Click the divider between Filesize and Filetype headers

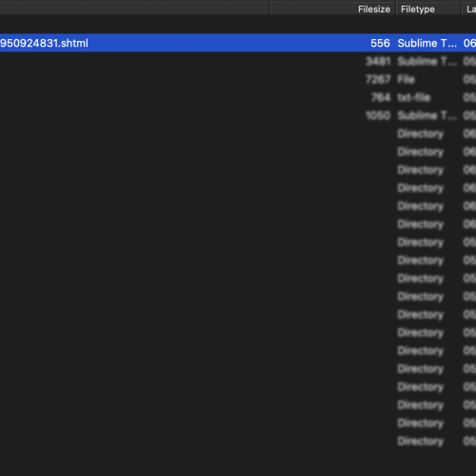pyautogui.click(x=396, y=10)
